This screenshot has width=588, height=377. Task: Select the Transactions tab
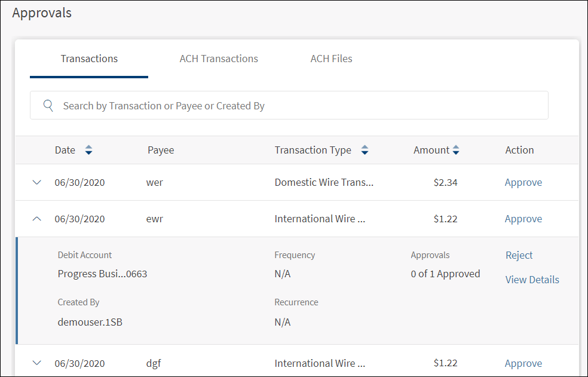89,59
